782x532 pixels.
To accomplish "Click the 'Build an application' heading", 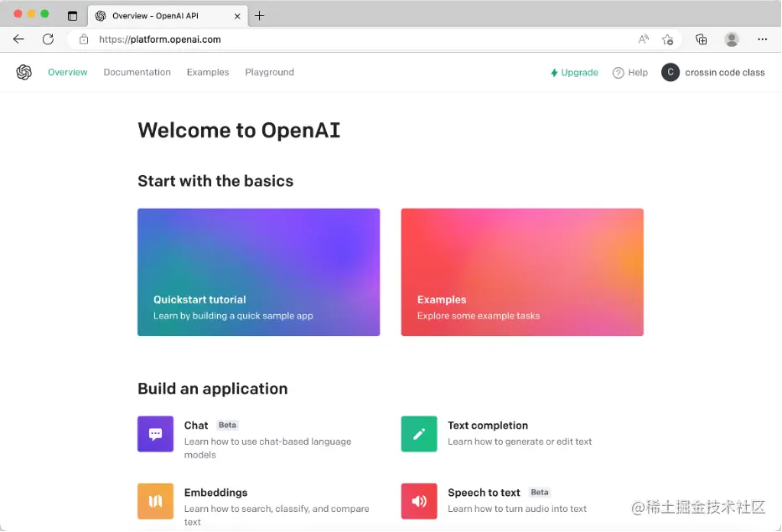I will click(212, 389).
